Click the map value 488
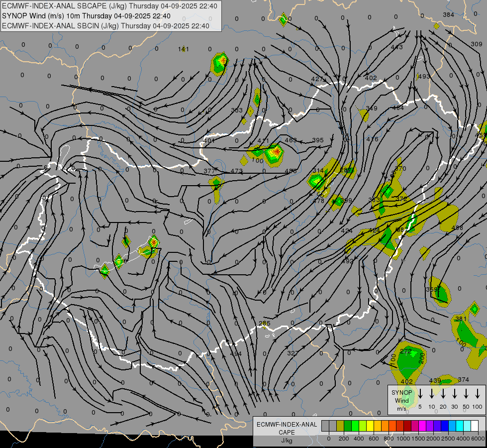This screenshot has width=487, height=448. (457, 228)
